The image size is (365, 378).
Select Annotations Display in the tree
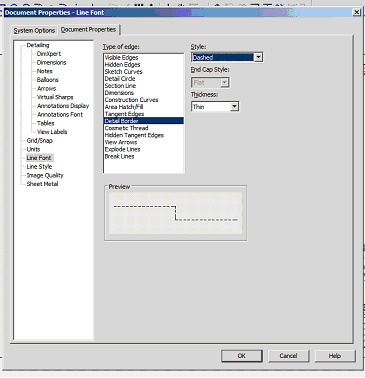63,106
